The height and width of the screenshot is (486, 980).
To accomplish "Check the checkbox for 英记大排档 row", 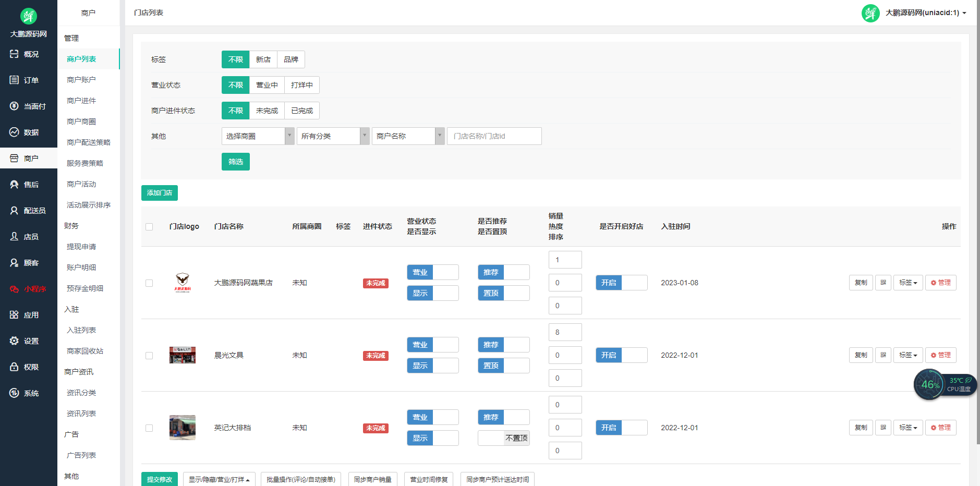I will tap(149, 428).
